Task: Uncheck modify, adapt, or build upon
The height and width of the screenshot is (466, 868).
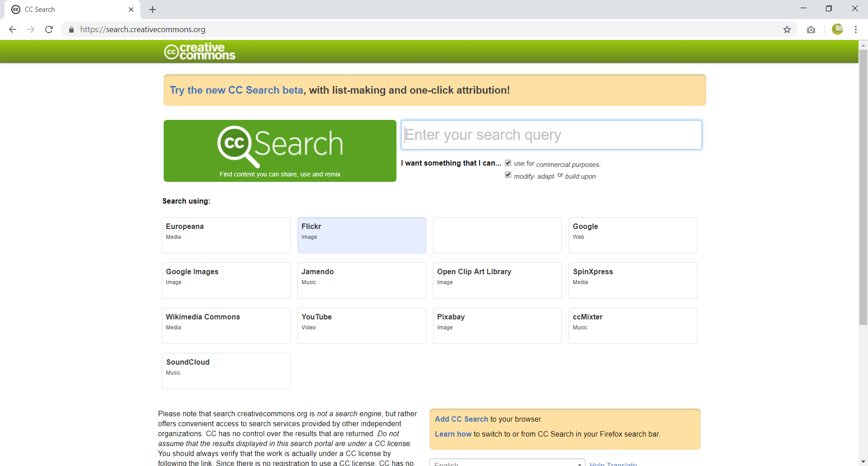Action: 508,175
